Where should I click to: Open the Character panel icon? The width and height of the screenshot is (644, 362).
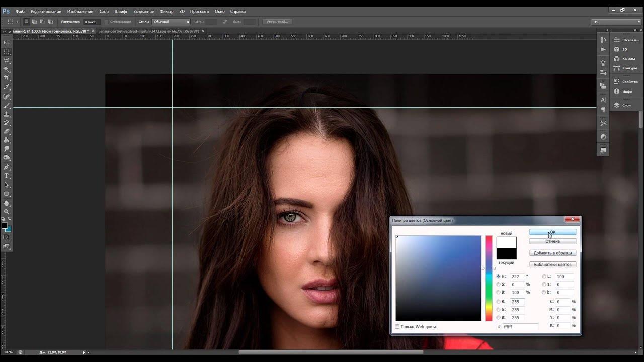(x=603, y=100)
